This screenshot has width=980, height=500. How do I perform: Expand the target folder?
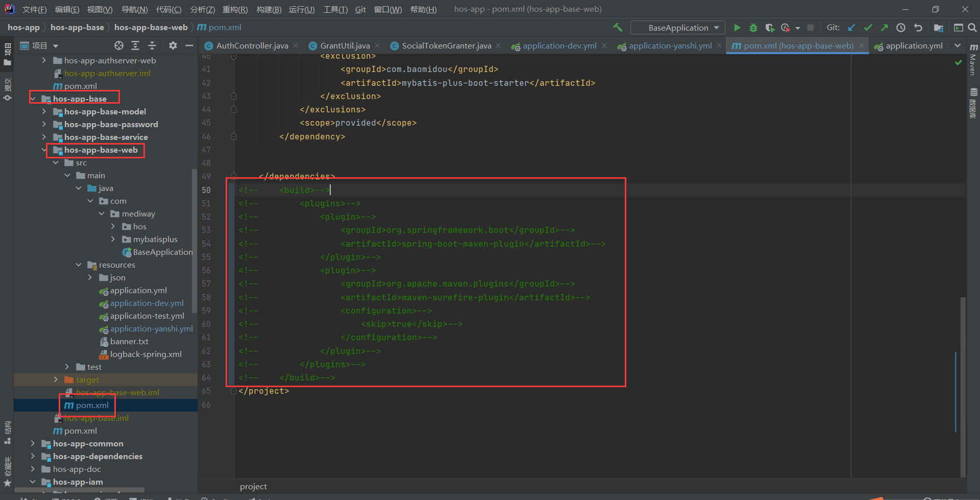pyautogui.click(x=56, y=379)
